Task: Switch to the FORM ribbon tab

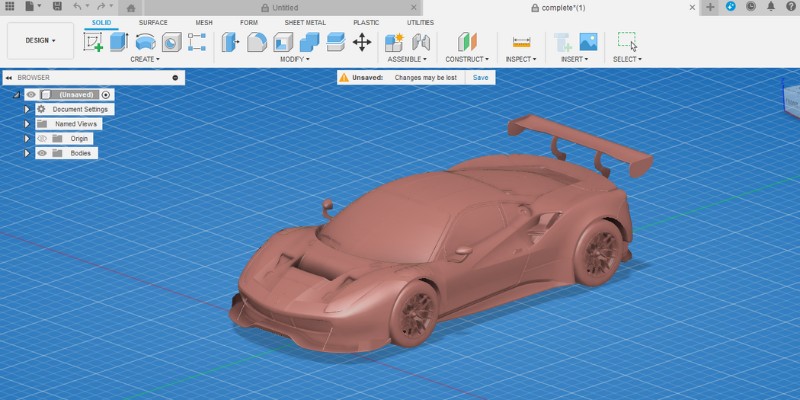Action: pyautogui.click(x=249, y=22)
